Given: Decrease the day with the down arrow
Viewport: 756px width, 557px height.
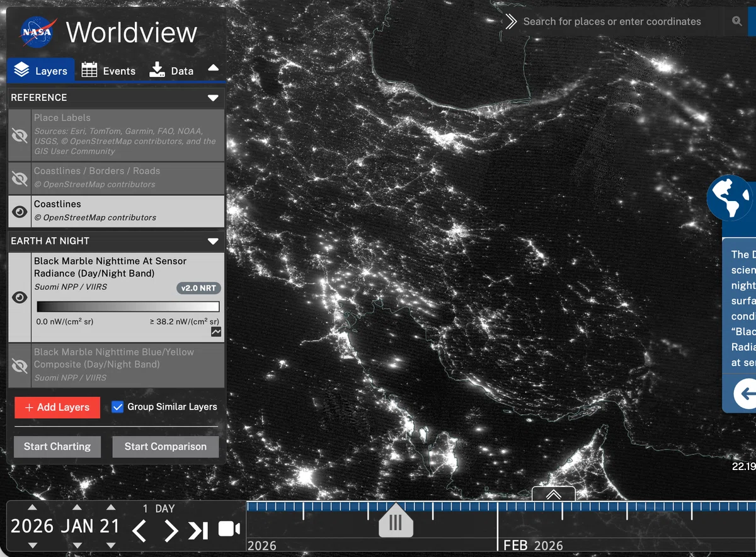Looking at the screenshot, I should (111, 545).
